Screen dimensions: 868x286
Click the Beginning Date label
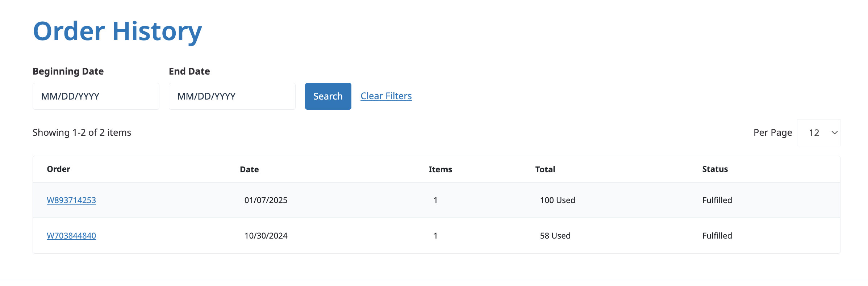68,71
